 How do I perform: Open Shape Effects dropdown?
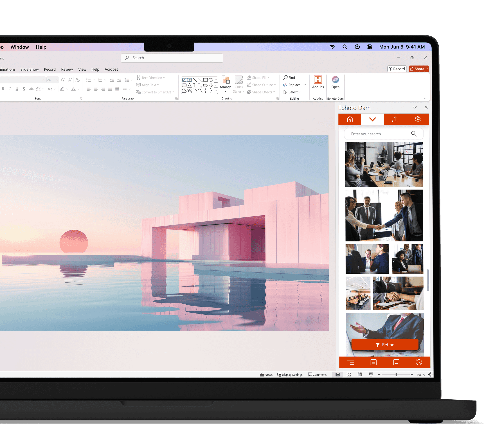261,92
